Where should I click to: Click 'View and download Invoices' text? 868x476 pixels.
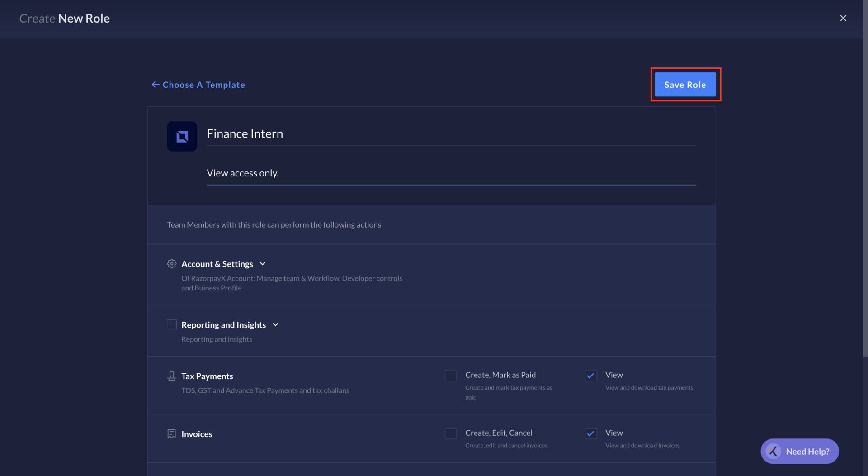[642, 446]
